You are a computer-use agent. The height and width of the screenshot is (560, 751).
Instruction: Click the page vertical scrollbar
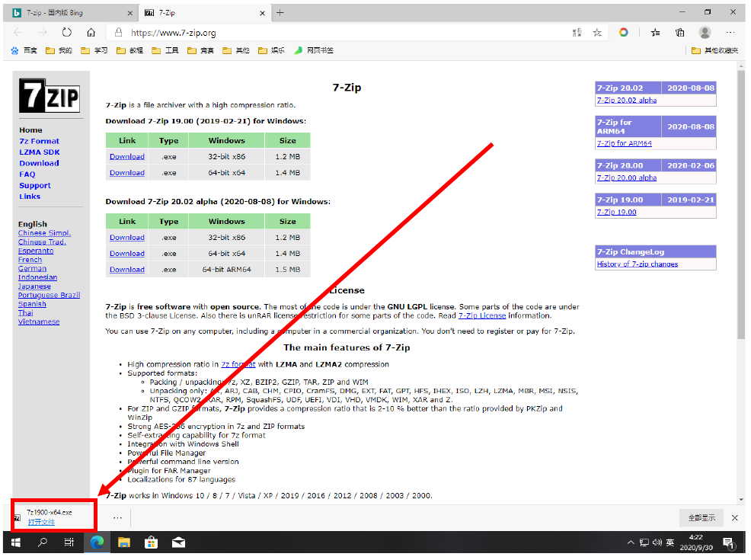pyautogui.click(x=740, y=229)
